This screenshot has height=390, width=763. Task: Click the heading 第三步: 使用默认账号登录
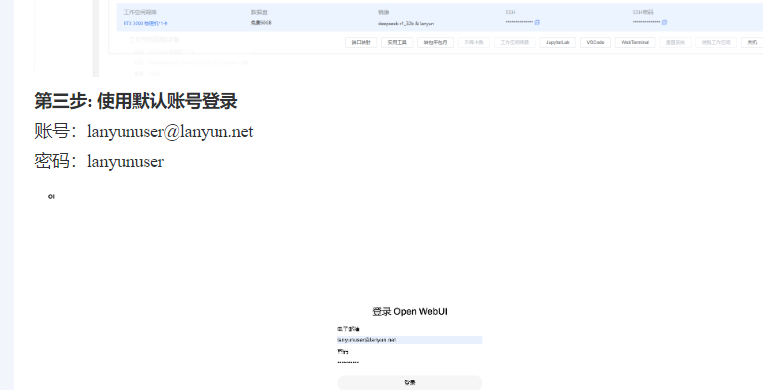pos(136,101)
